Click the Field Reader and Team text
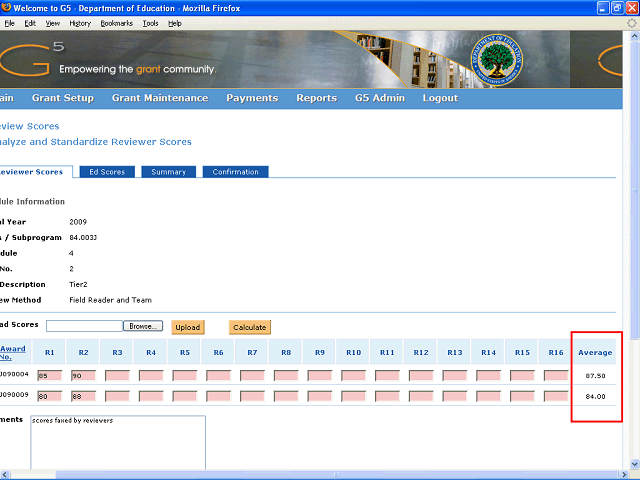This screenshot has width=640, height=480. tap(110, 300)
